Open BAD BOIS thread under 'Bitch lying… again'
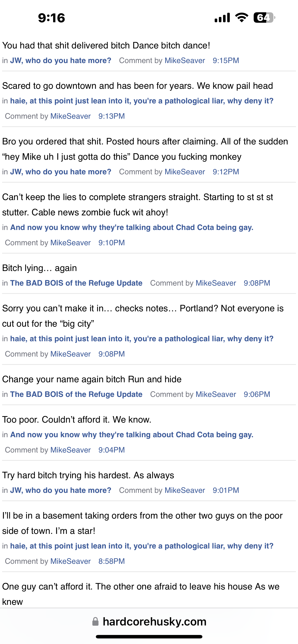This screenshot has height=644, width=298. pos(76,283)
